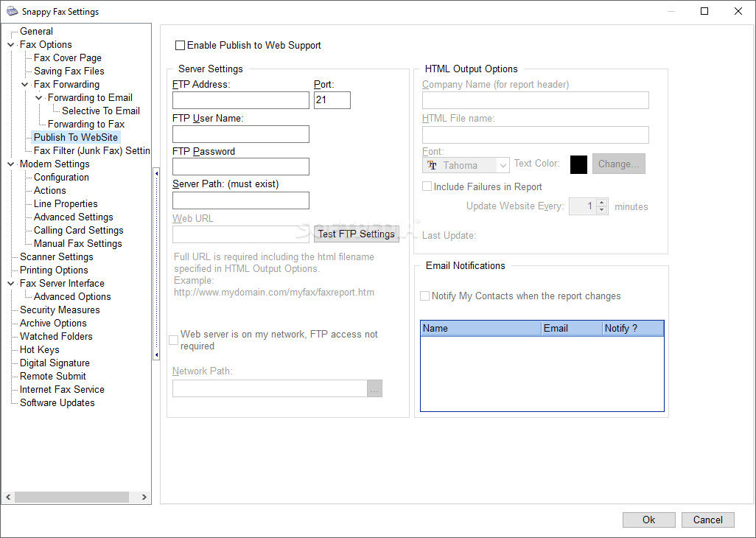Open Fax Cover Page settings

68,57
